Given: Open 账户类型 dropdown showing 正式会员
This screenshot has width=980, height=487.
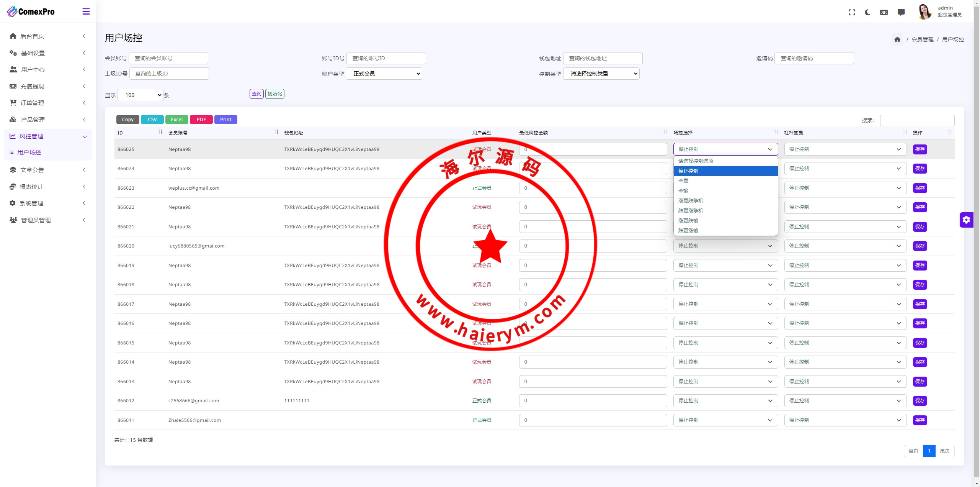Looking at the screenshot, I should coord(384,74).
